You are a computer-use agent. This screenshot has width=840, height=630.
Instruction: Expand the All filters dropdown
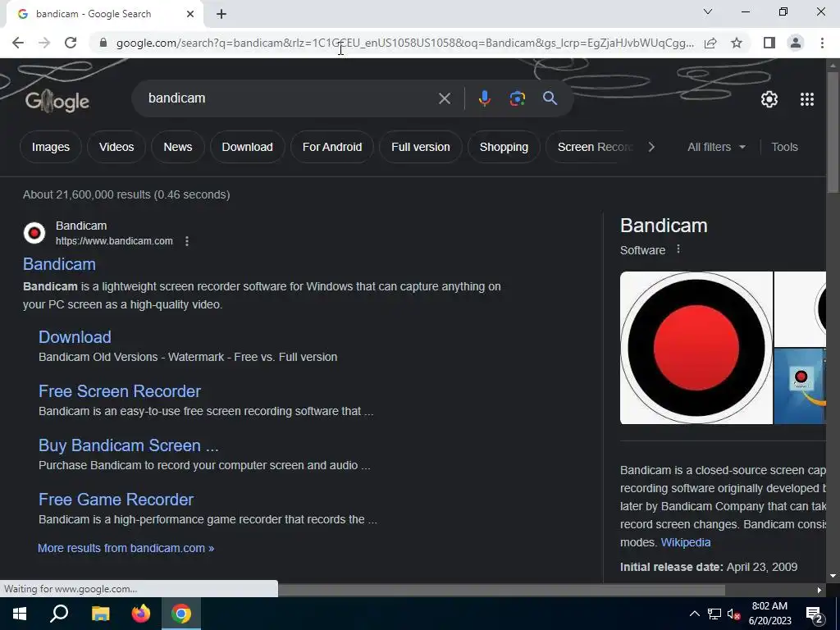pyautogui.click(x=716, y=147)
